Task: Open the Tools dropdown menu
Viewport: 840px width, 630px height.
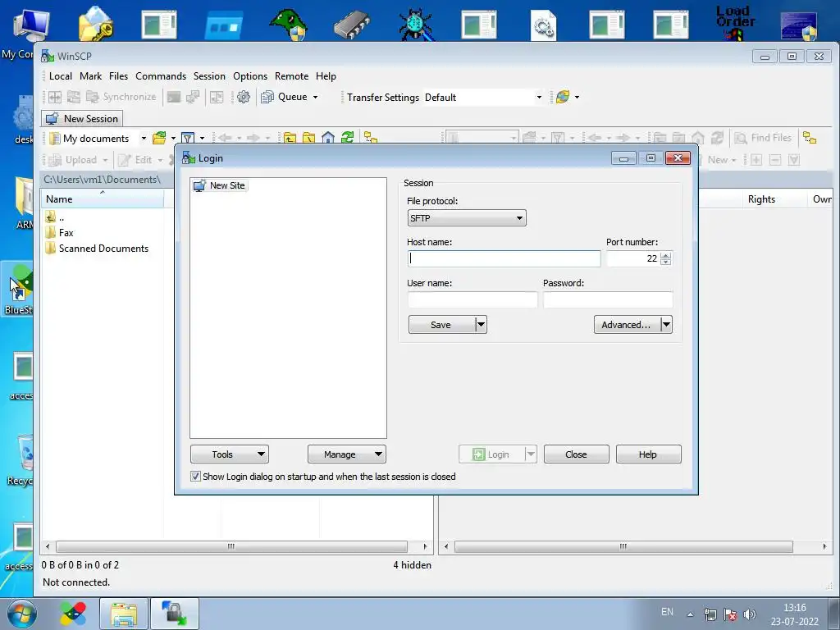Action: (x=230, y=454)
